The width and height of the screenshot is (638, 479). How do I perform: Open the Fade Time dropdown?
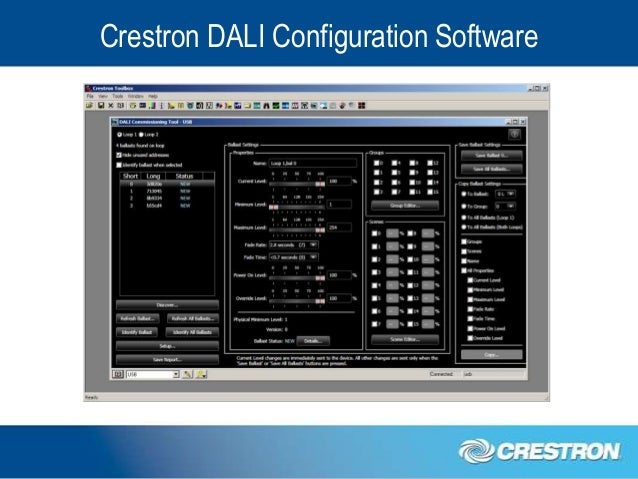pos(293,257)
